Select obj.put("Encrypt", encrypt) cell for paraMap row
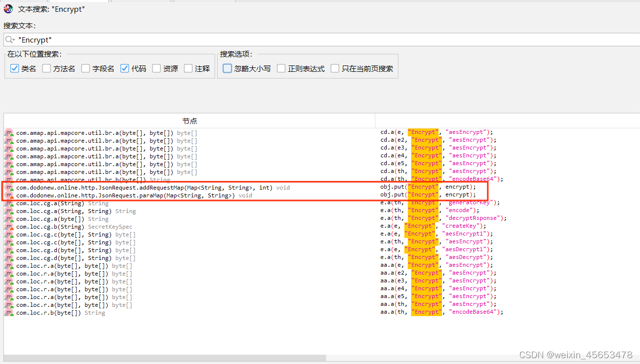Screen dimensions: 640x364 (x=428, y=194)
